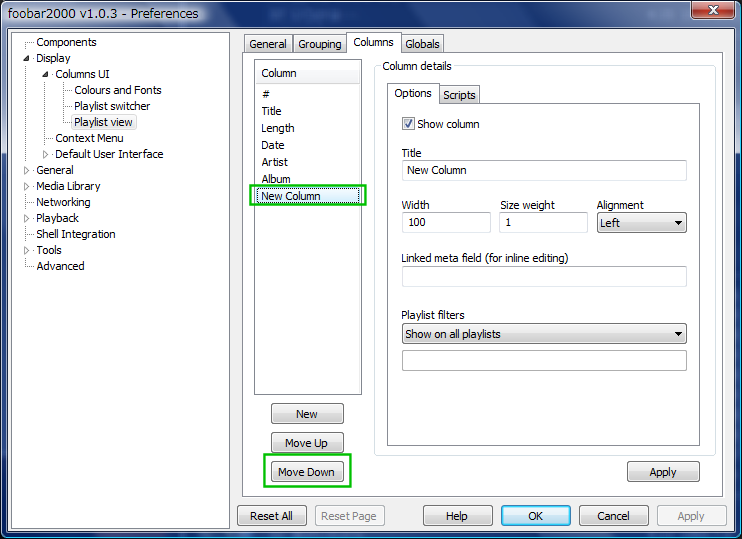Select Shell Integration tree item
The width and height of the screenshot is (742, 539).
pyautogui.click(x=76, y=234)
